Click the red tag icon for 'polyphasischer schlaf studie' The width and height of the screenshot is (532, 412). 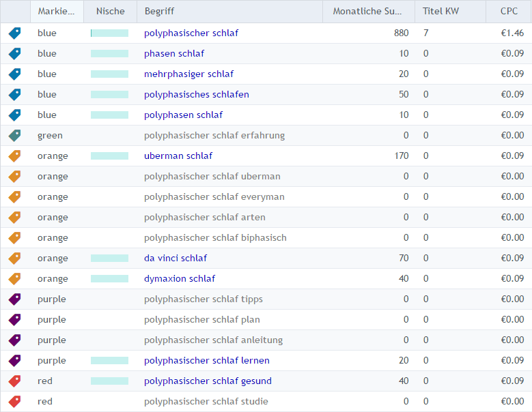(14, 402)
